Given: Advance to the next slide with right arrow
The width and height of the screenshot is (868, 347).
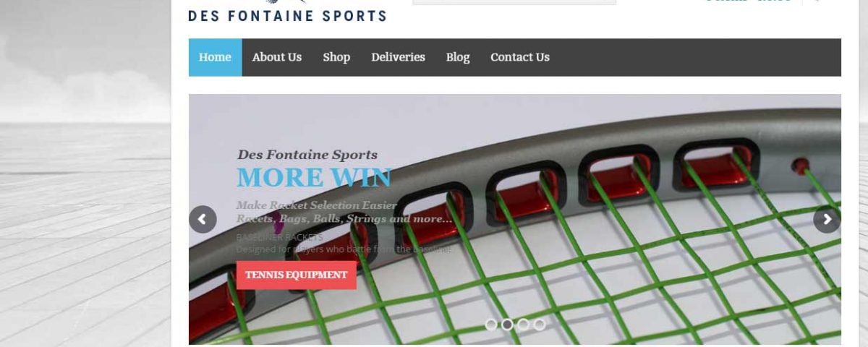Looking at the screenshot, I should pyautogui.click(x=827, y=219).
